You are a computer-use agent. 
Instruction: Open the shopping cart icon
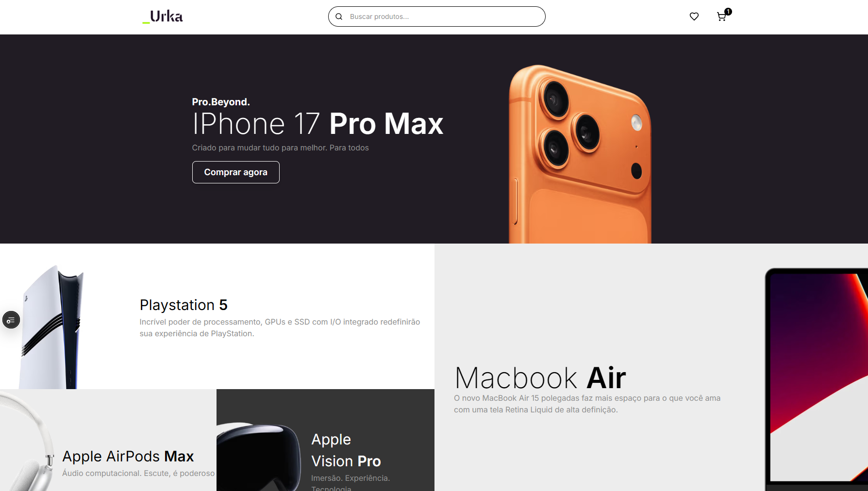(x=721, y=17)
